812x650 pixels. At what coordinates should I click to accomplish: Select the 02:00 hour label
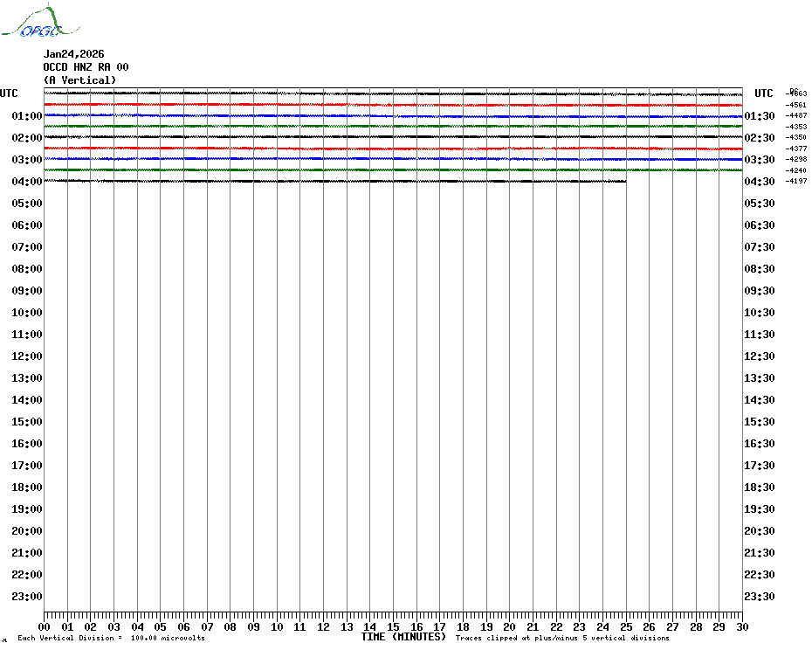coord(27,137)
